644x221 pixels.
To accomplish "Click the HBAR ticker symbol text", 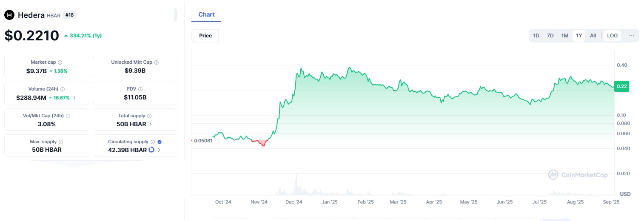I will [x=53, y=15].
